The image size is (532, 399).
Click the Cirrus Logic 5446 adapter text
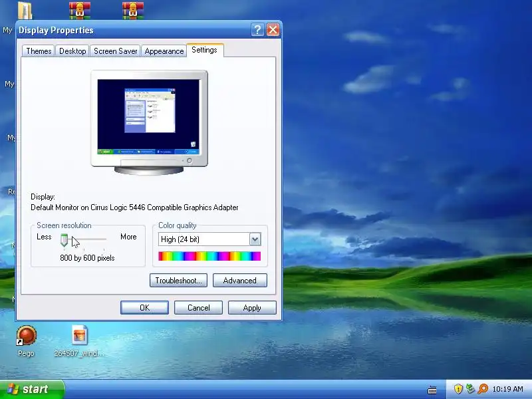pyautogui.click(x=134, y=207)
